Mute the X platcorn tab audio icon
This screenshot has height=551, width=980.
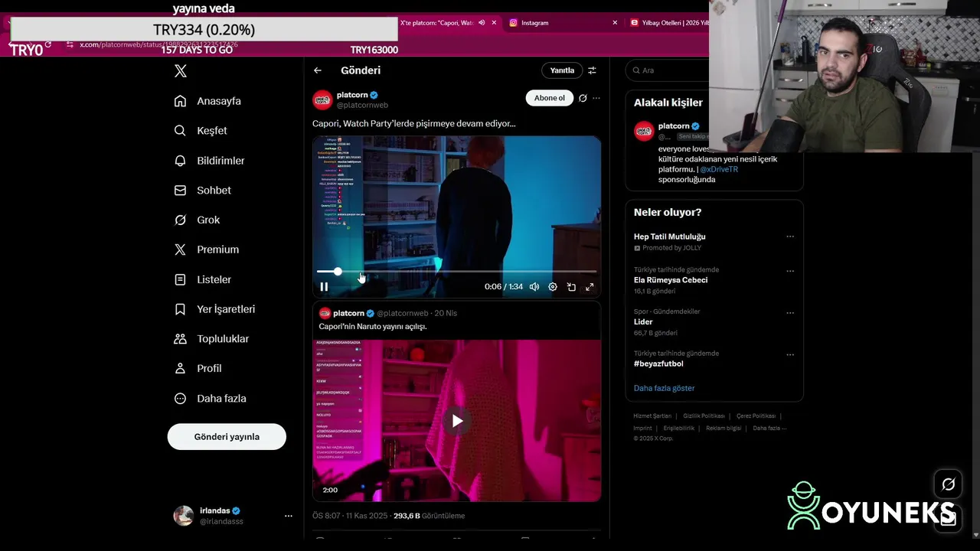point(482,23)
